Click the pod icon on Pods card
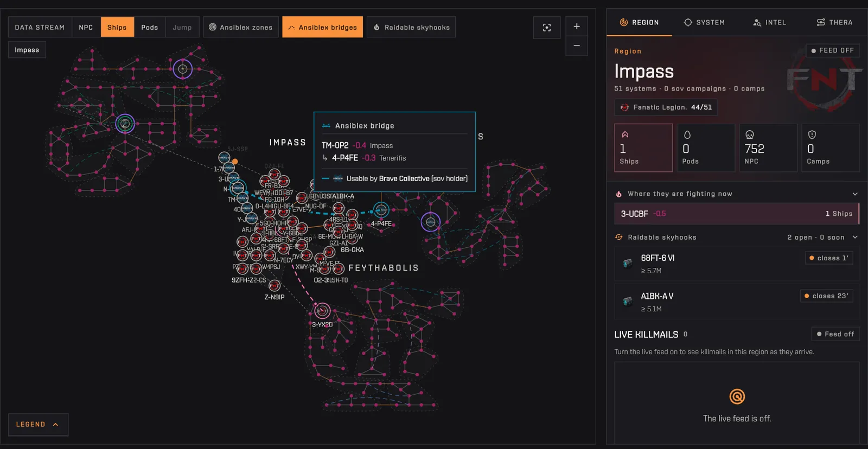868x449 pixels. (687, 134)
